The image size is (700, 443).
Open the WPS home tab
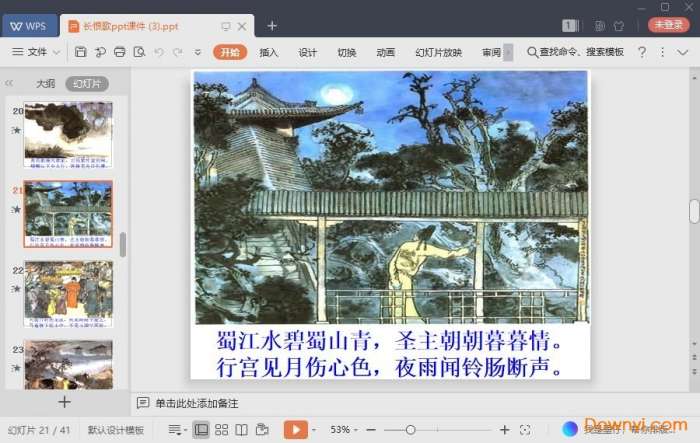coord(29,26)
